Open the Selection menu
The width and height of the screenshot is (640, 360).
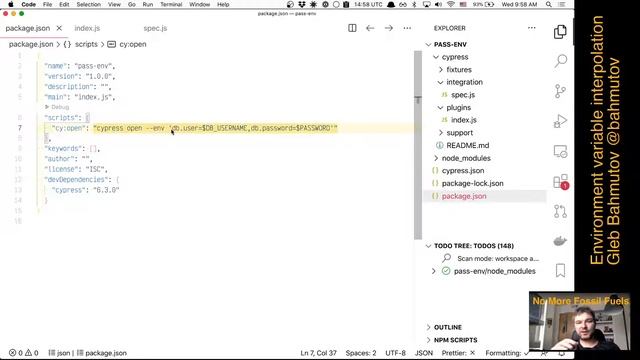[89, 4]
